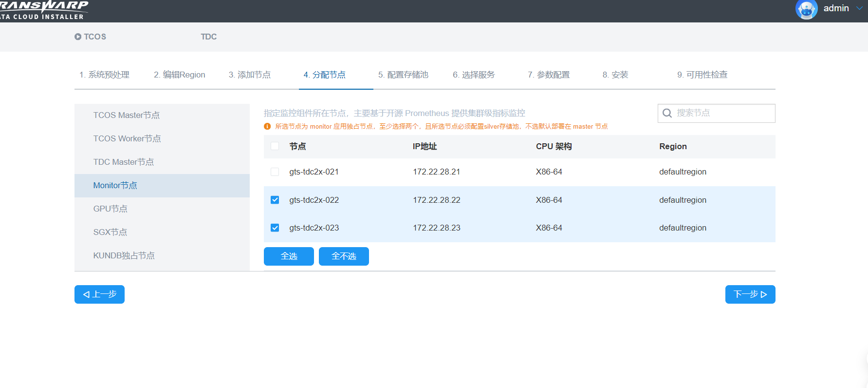
Task: Click IP address 172.22.28.21
Action: (x=437, y=172)
